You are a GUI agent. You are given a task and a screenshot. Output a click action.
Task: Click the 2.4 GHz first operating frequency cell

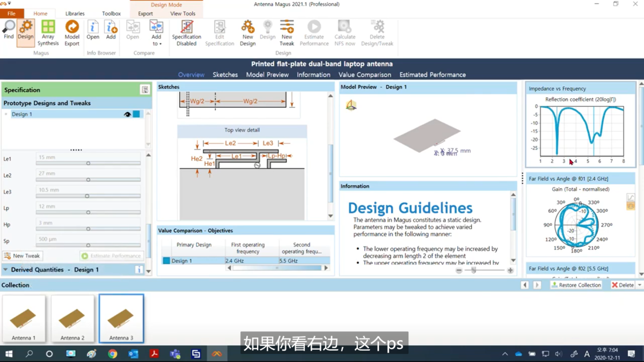click(x=251, y=261)
